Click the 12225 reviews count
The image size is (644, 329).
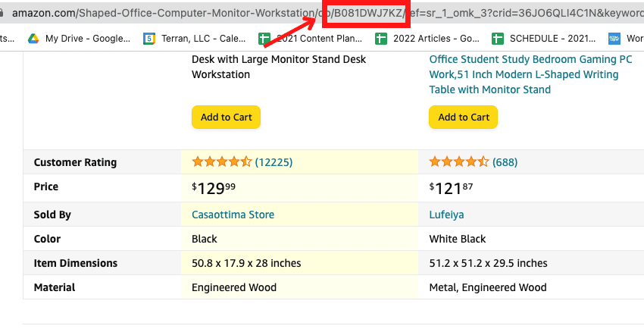[x=274, y=162]
